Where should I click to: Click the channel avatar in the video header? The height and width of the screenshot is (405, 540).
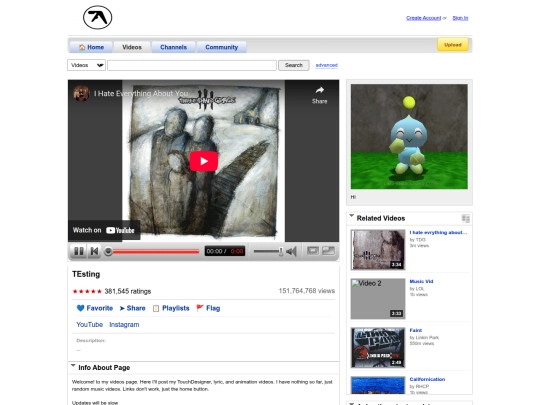tap(81, 93)
